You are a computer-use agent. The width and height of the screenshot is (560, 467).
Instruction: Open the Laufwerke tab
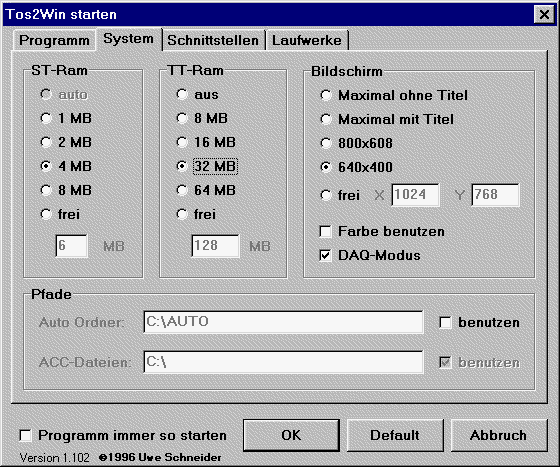click(306, 40)
